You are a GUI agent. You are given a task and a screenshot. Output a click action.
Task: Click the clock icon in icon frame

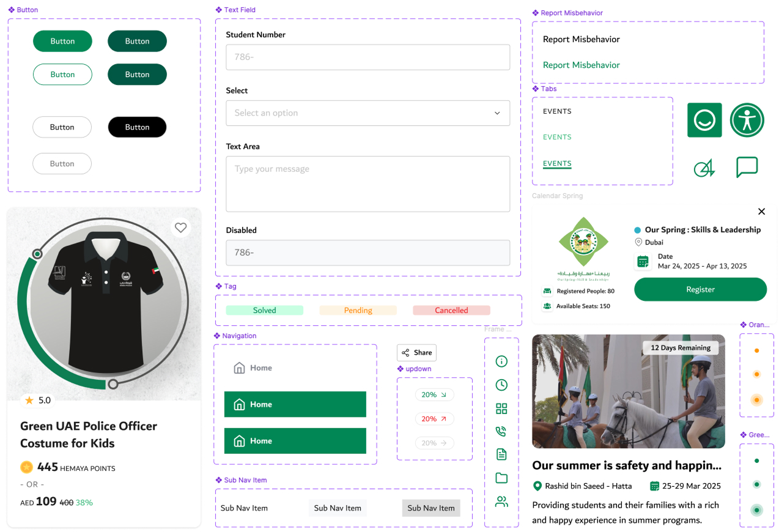click(x=501, y=385)
